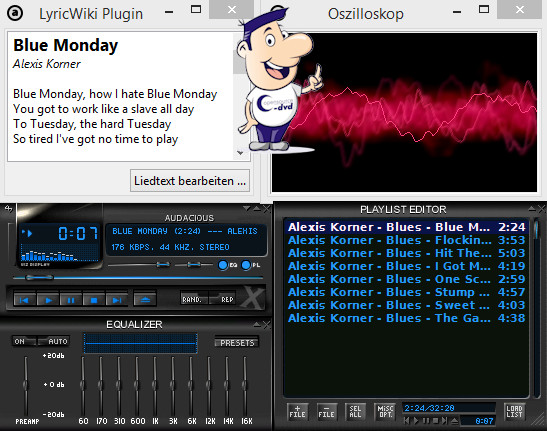Toggle the equalizer AUTO button
Image resolution: width=547 pixels, height=431 pixels.
pos(53,341)
